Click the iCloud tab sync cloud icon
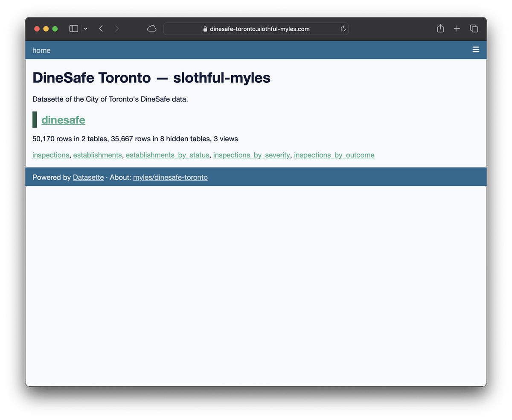Viewport: 512px width, 420px height. point(151,28)
